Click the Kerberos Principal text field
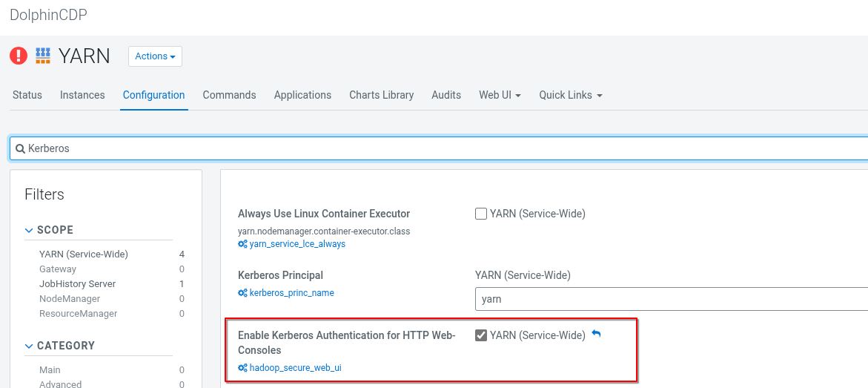868x388 pixels. (x=667, y=299)
